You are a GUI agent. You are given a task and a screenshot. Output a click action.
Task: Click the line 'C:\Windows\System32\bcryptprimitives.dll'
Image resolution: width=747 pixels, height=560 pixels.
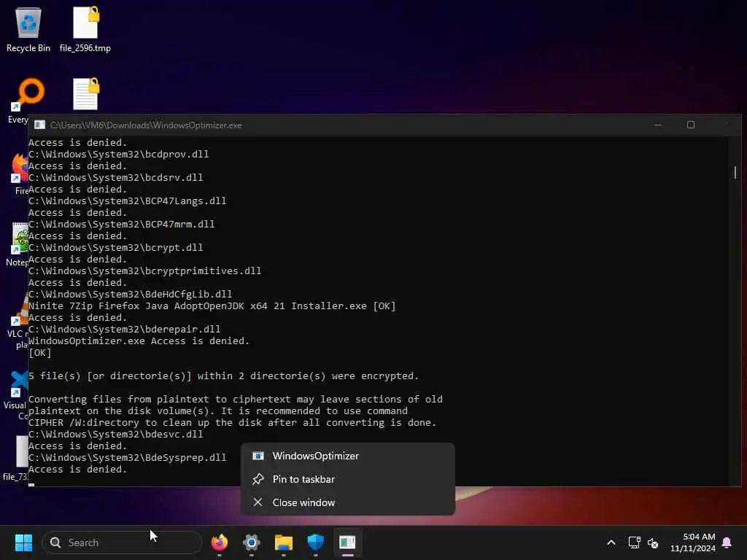pos(145,271)
